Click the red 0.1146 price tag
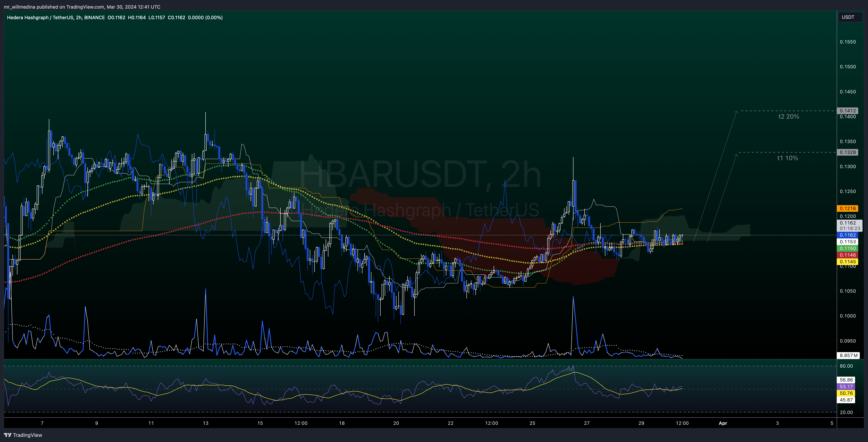868x442 pixels. 848,255
